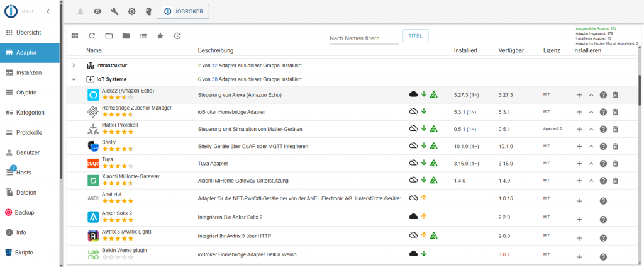
Task: Install Anel Hut adapter plus icon
Action: point(579,201)
